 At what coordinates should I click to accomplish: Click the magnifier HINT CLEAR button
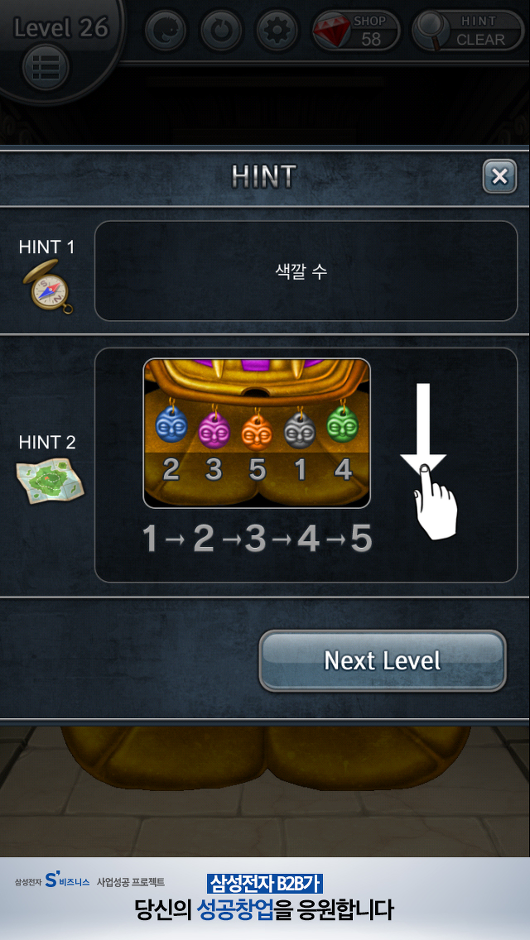[468, 30]
